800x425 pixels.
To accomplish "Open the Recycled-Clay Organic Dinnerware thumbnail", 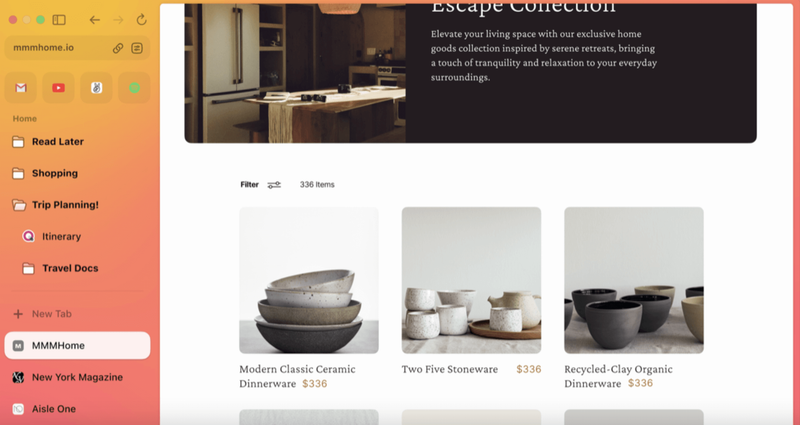I will [x=634, y=280].
